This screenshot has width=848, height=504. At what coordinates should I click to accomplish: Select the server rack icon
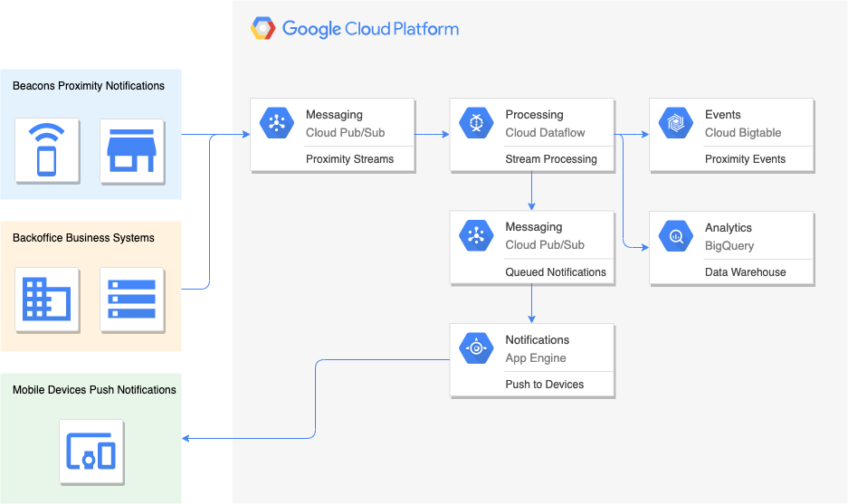(x=132, y=299)
